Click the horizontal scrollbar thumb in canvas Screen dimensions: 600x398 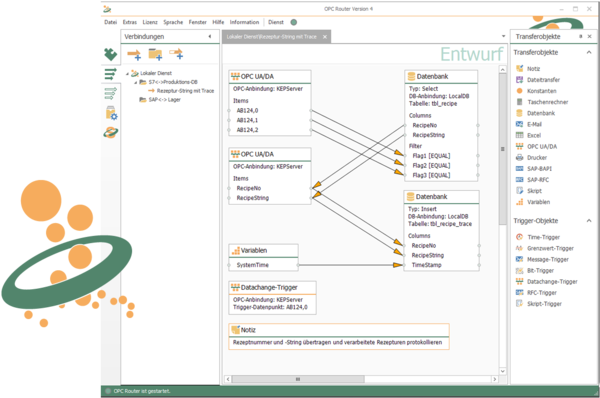[298, 379]
